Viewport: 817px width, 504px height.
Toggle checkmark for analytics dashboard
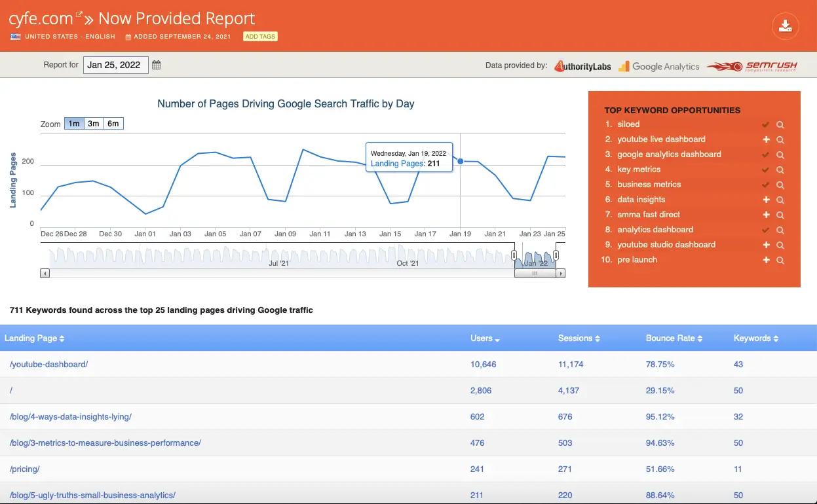click(x=765, y=230)
